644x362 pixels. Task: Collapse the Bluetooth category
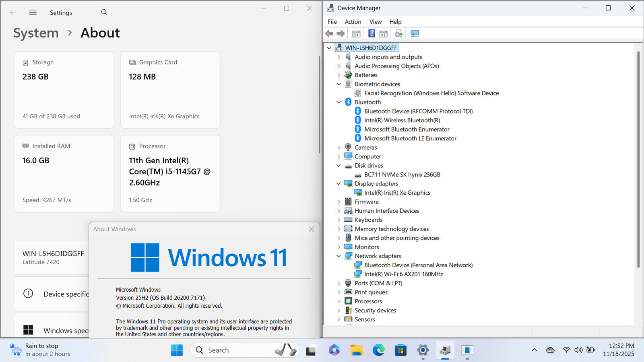click(339, 102)
